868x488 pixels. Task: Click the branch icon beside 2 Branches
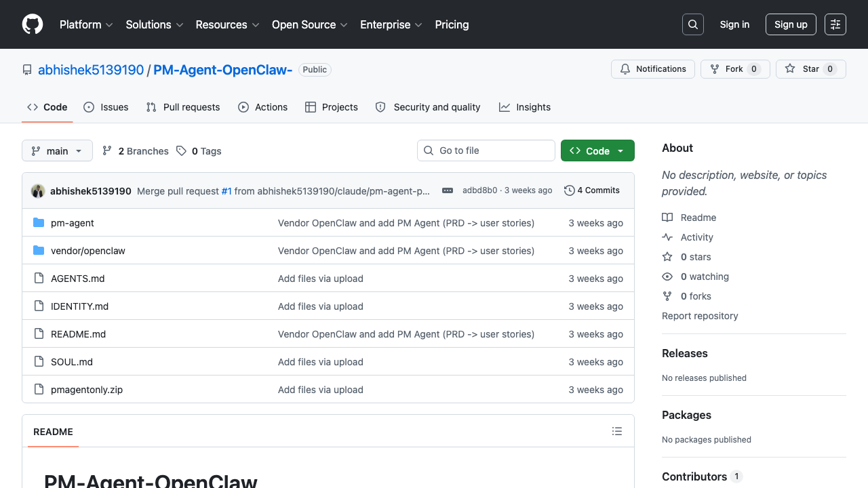[107, 151]
